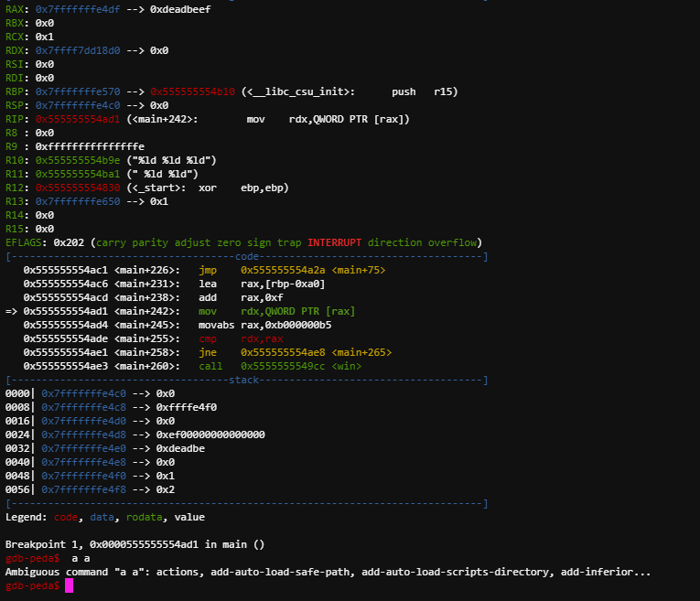The image size is (700, 601).
Task: Click the blue 'data' word in Legend
Action: coord(102,518)
